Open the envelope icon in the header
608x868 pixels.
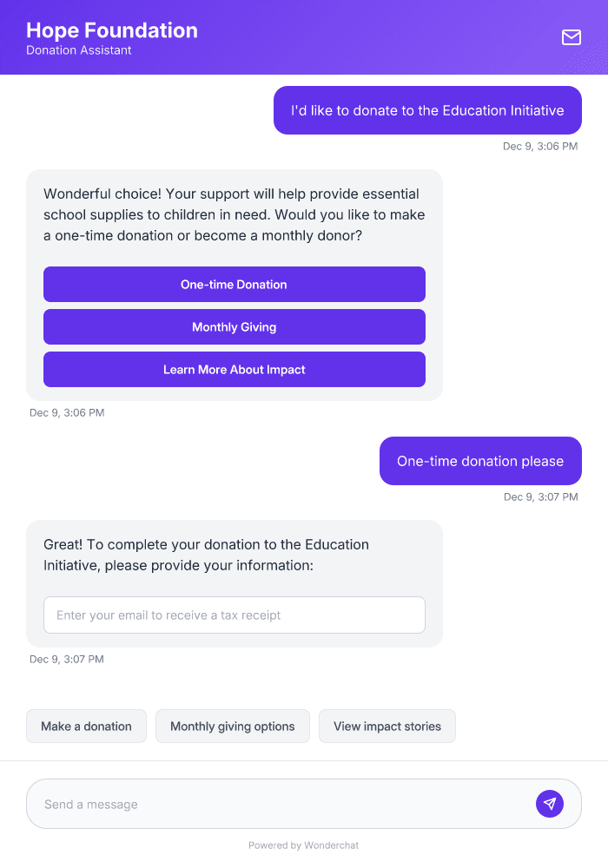click(x=571, y=37)
